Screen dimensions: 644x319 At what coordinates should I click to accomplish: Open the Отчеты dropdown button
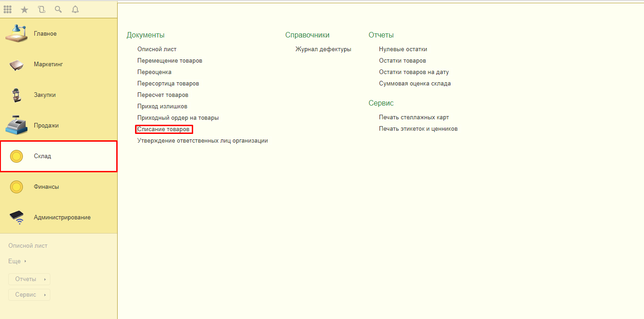click(29, 279)
